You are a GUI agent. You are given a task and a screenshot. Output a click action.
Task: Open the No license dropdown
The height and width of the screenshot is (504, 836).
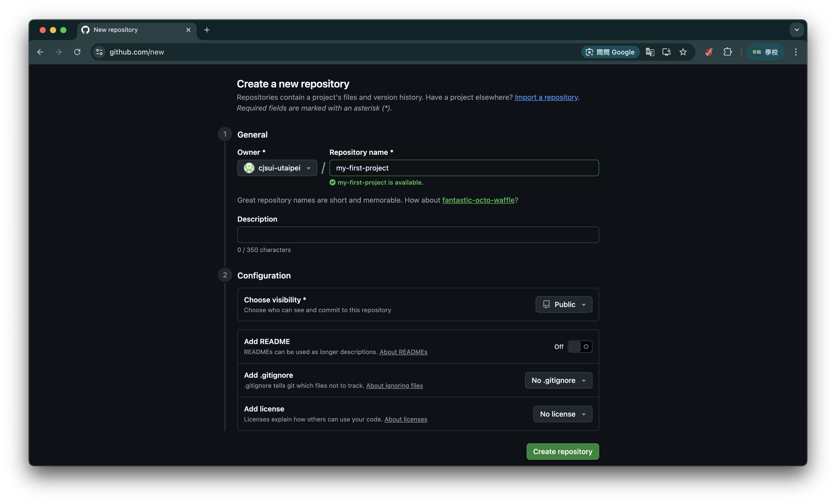click(x=563, y=414)
